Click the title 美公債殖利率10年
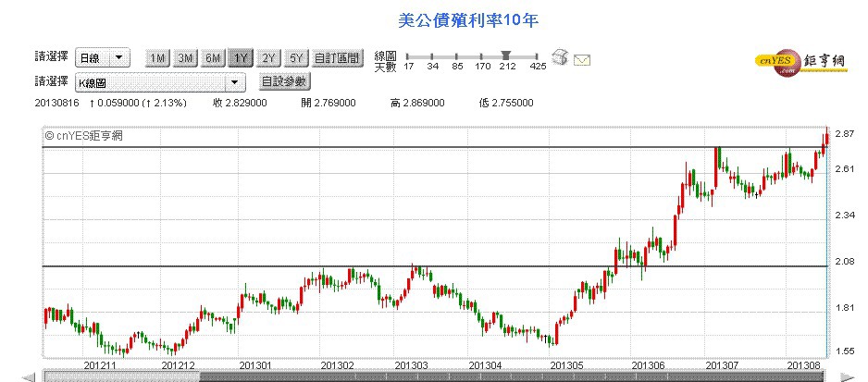 pos(468,20)
